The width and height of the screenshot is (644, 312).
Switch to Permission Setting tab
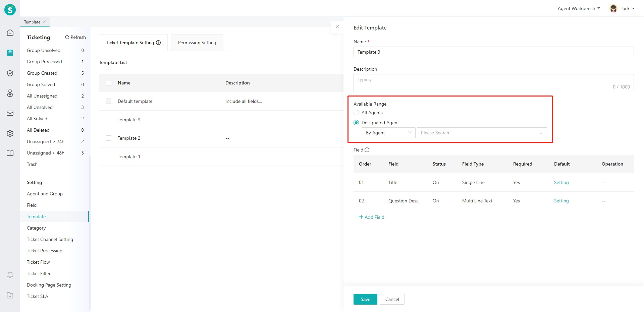point(197,43)
